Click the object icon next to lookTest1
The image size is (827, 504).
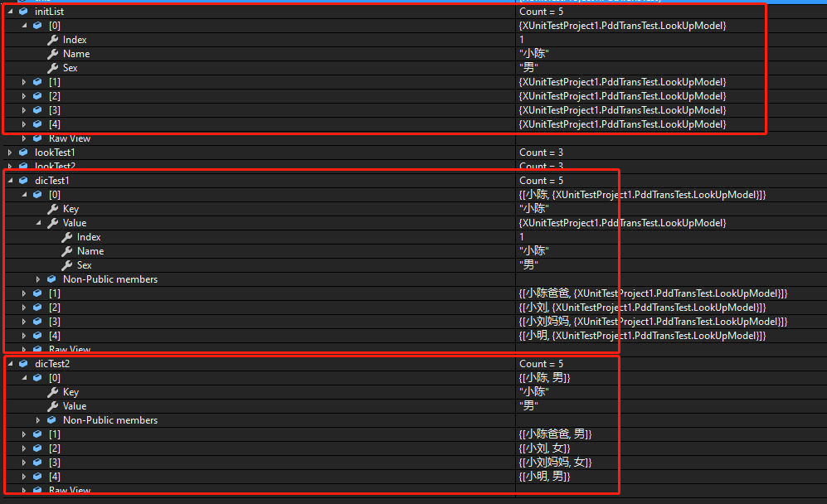pos(22,152)
